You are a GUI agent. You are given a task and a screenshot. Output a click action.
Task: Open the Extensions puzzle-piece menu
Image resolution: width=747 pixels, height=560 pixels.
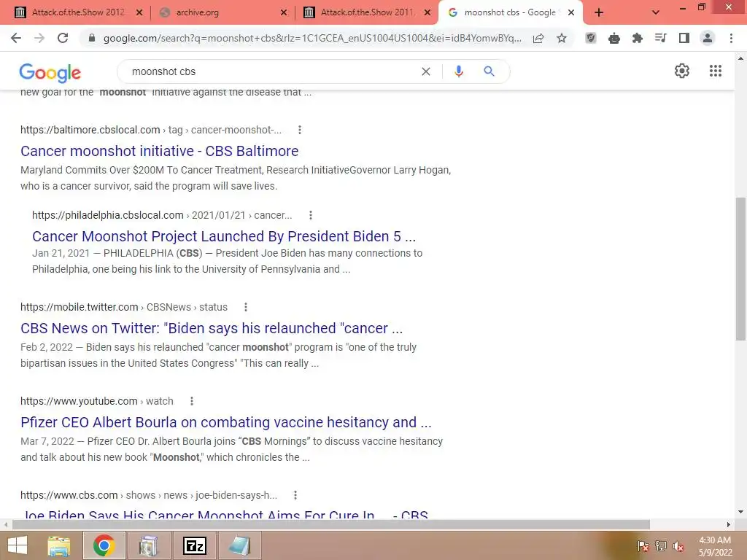click(638, 38)
